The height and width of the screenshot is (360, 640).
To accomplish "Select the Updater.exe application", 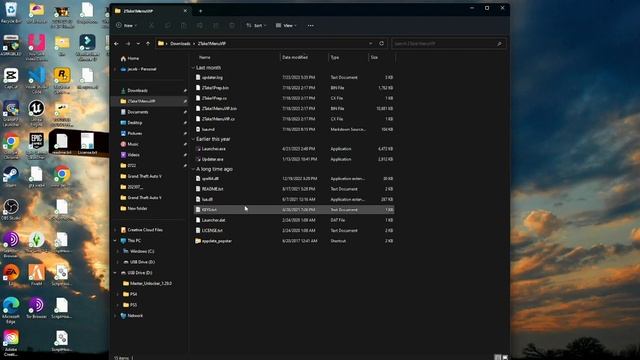I will coord(294,159).
